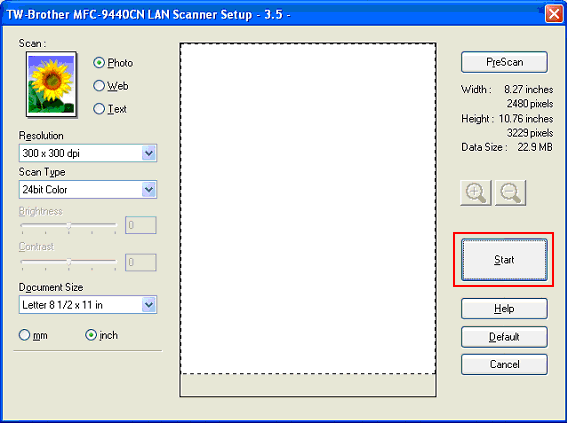Click the Brightness value input field
567x423 pixels.
tap(141, 225)
